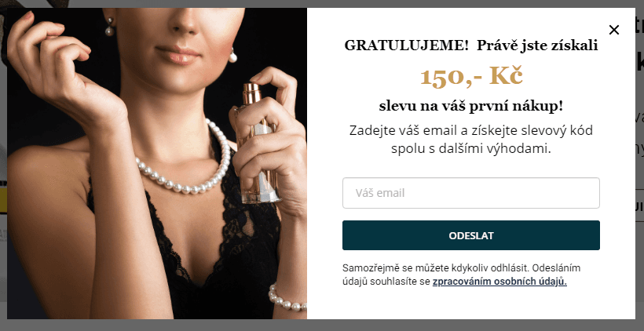The image size is (644, 331).
Task: Click the golden 150,- Kč amount
Action: coord(471,76)
